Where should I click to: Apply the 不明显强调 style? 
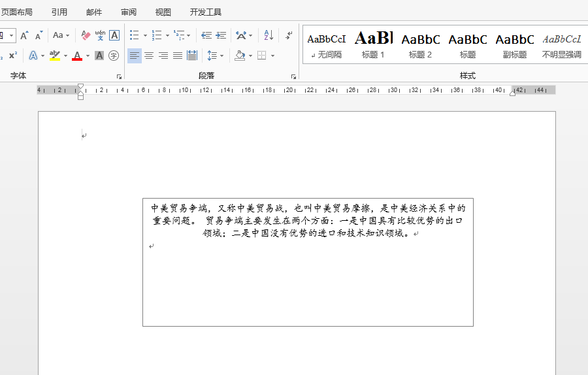pos(561,45)
